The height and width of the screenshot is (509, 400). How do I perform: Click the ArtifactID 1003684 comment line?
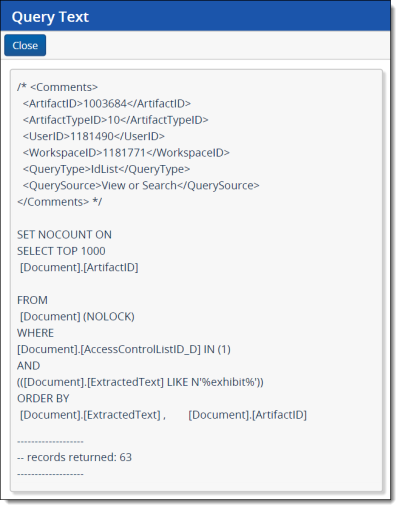pos(107,104)
